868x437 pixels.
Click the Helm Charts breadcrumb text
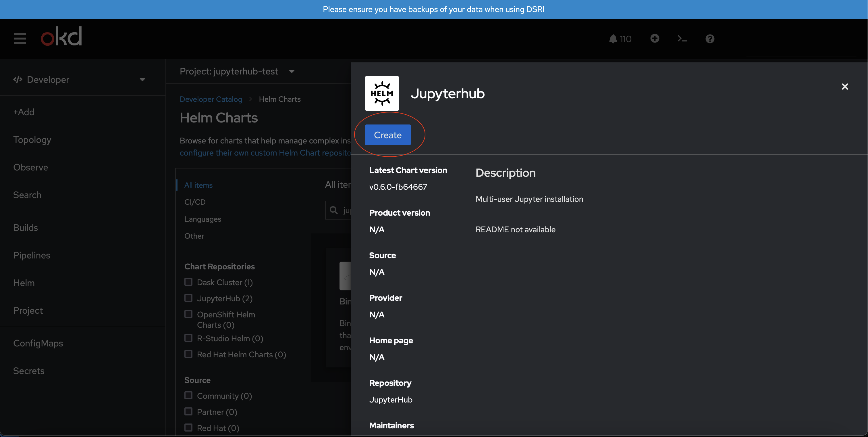280,99
